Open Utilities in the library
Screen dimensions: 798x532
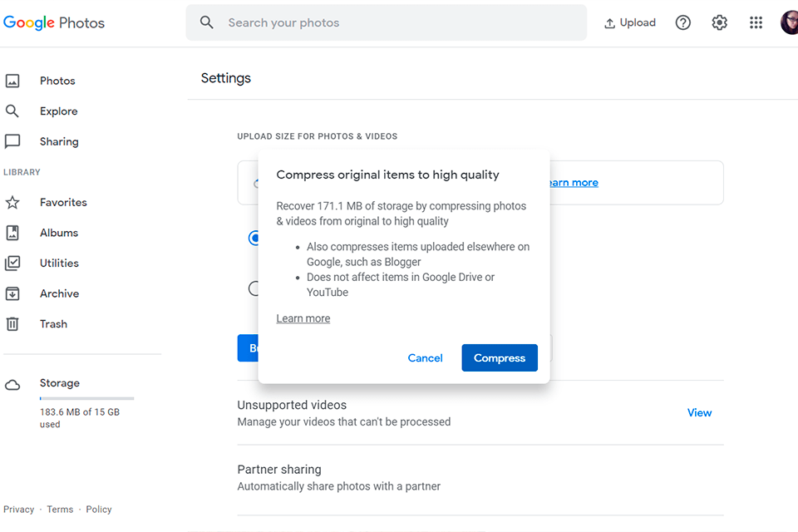coord(59,264)
